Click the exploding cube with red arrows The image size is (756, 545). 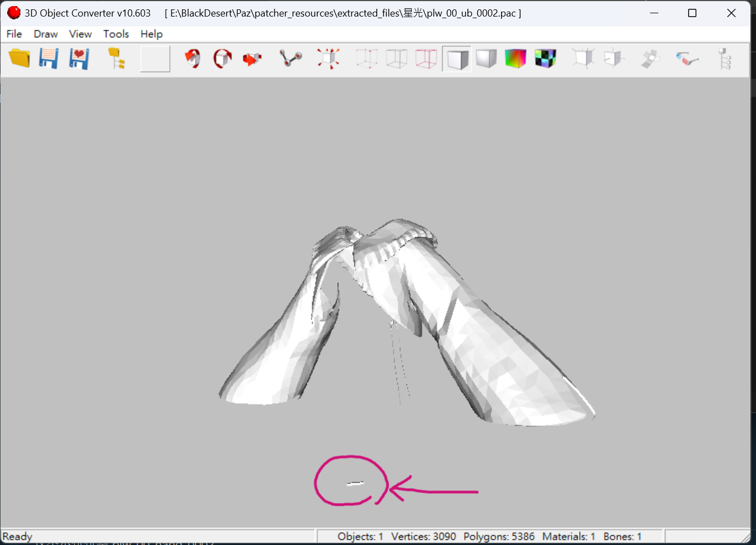328,58
